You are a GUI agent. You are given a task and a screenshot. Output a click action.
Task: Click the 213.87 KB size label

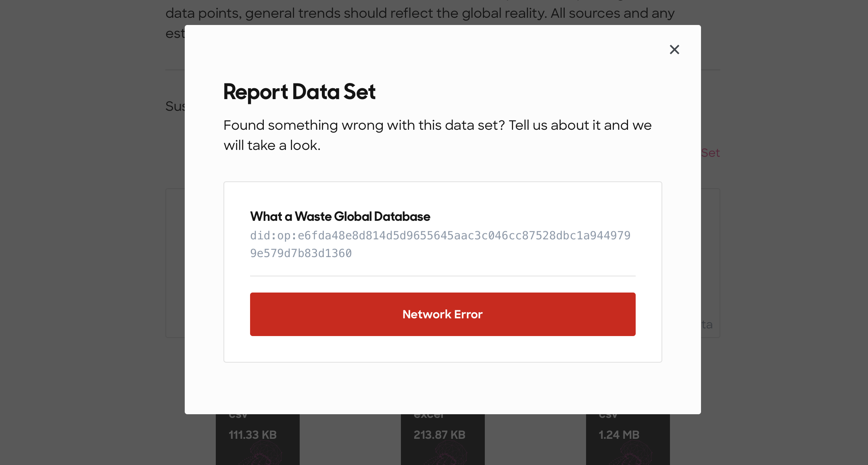pyautogui.click(x=439, y=434)
